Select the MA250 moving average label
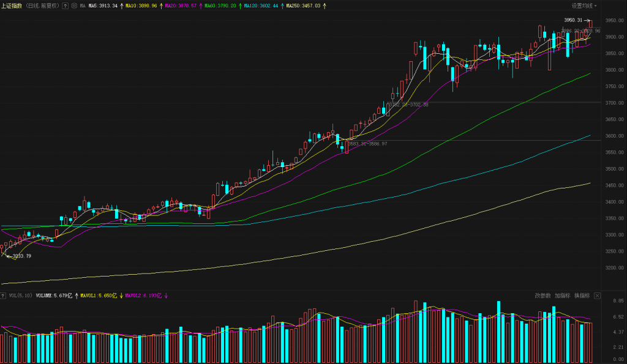 pyautogui.click(x=305, y=6)
